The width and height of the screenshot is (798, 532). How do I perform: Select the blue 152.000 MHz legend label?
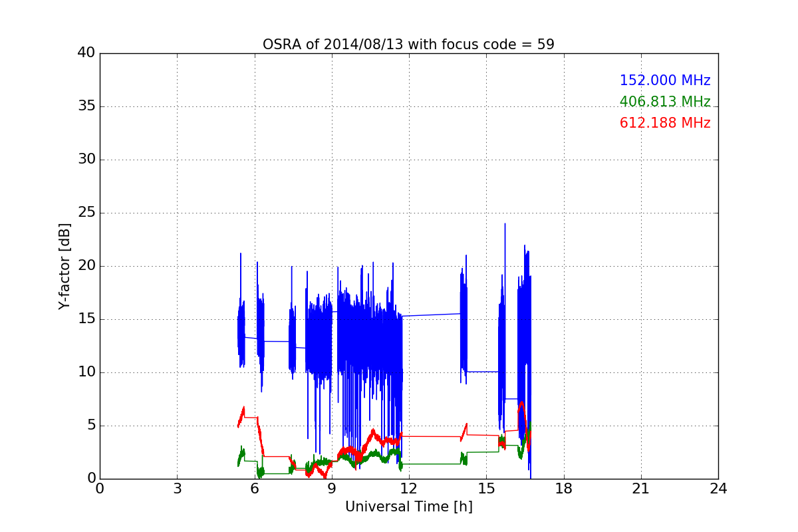[x=665, y=80]
